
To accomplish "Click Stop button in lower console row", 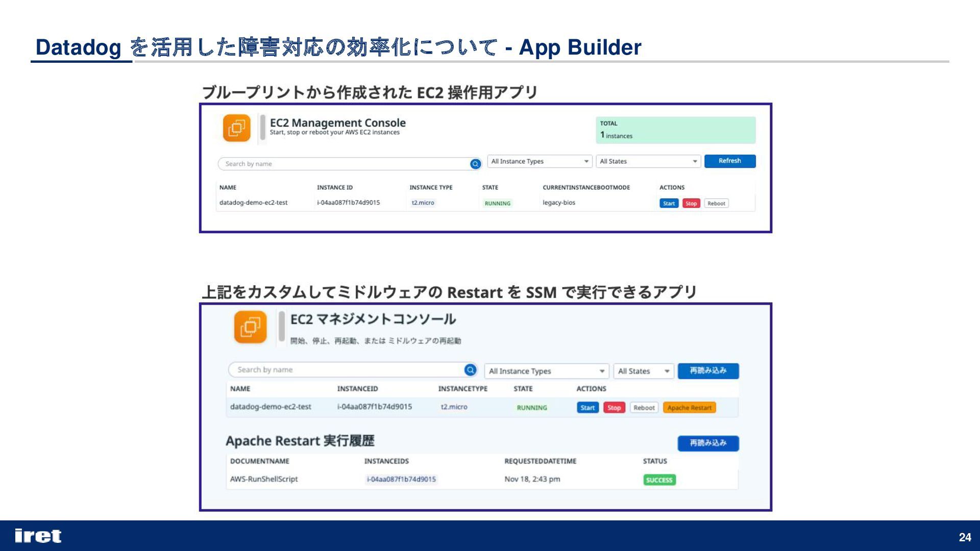I will pos(614,408).
